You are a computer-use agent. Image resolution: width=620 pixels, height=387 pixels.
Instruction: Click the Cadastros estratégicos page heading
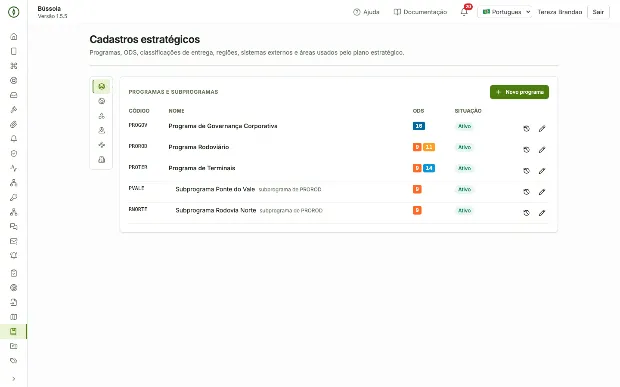point(145,40)
